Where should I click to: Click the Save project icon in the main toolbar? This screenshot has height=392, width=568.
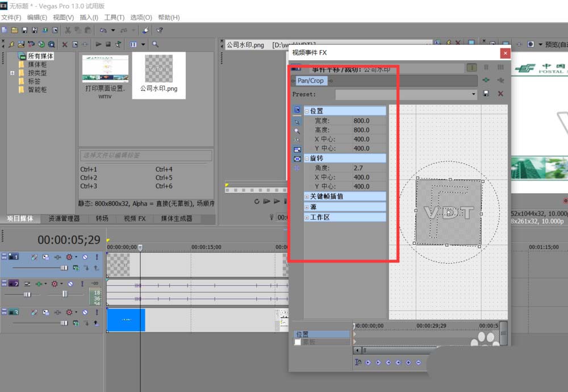click(23, 30)
